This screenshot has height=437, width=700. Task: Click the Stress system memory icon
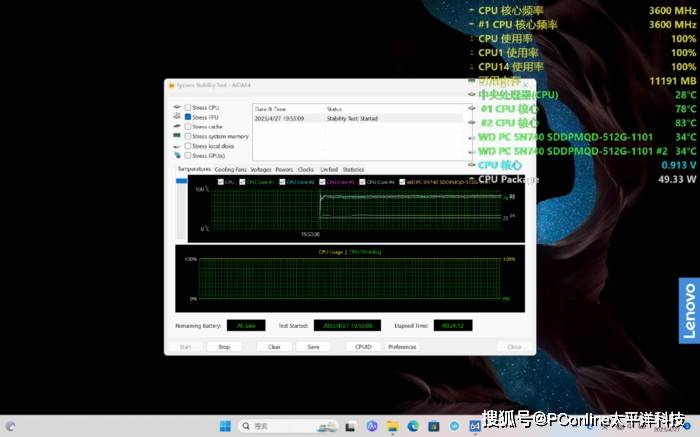(x=176, y=136)
